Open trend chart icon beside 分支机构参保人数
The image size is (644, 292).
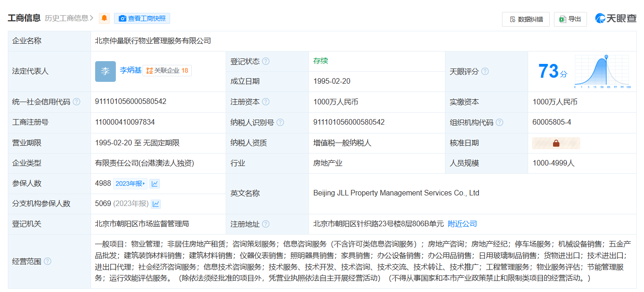[x=156, y=204]
